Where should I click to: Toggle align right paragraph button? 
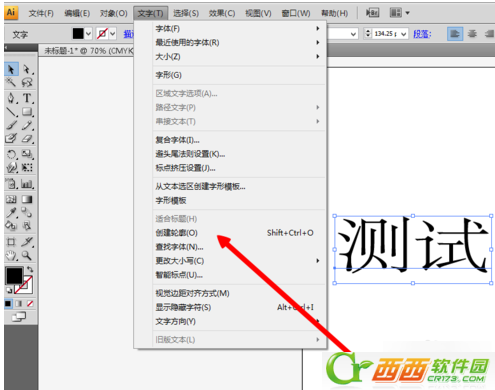tap(489, 34)
